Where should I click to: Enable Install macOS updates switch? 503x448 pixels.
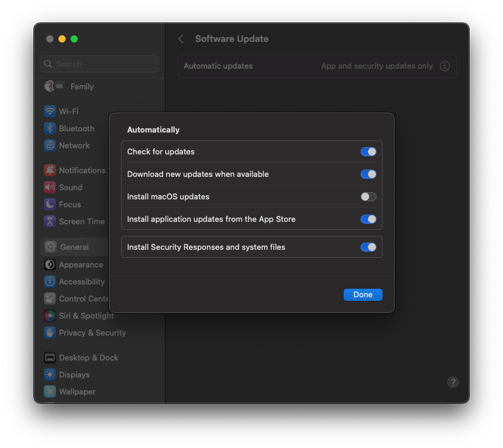[368, 196]
